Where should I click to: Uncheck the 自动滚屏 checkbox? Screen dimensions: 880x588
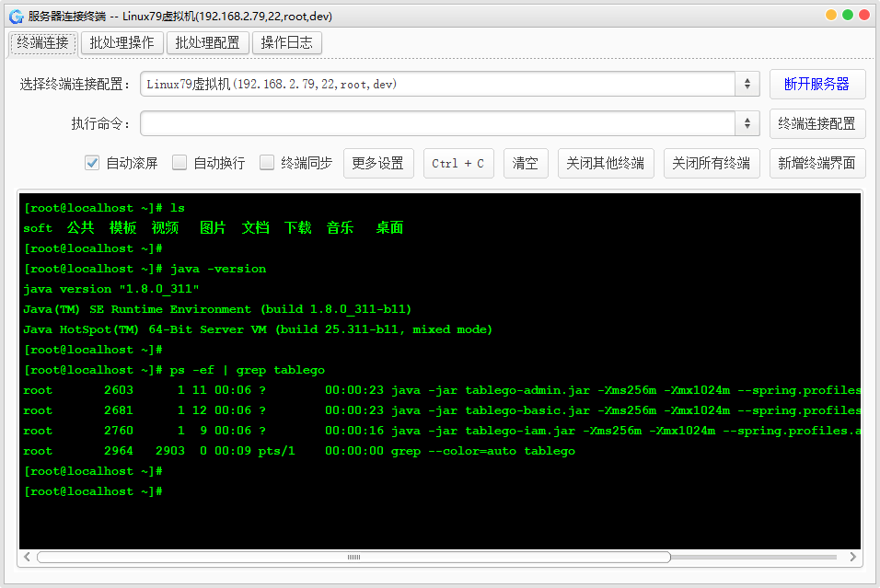point(92,163)
